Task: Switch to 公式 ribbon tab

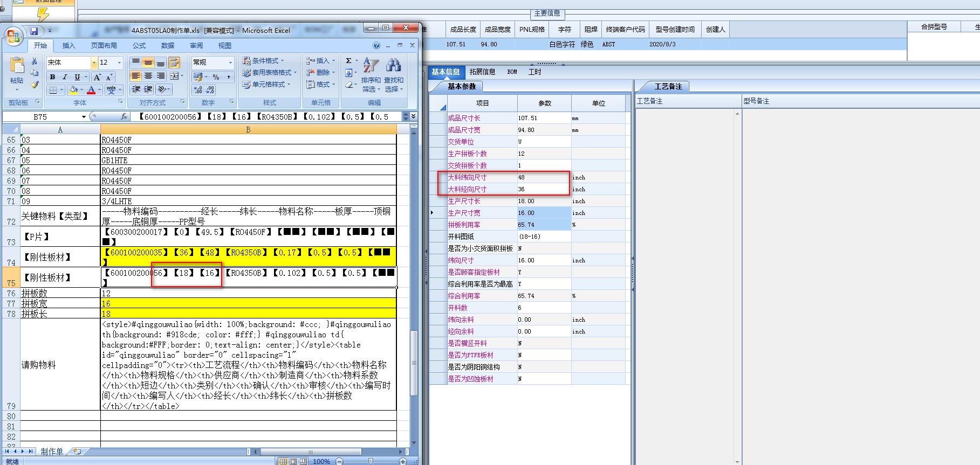Action: [x=139, y=46]
